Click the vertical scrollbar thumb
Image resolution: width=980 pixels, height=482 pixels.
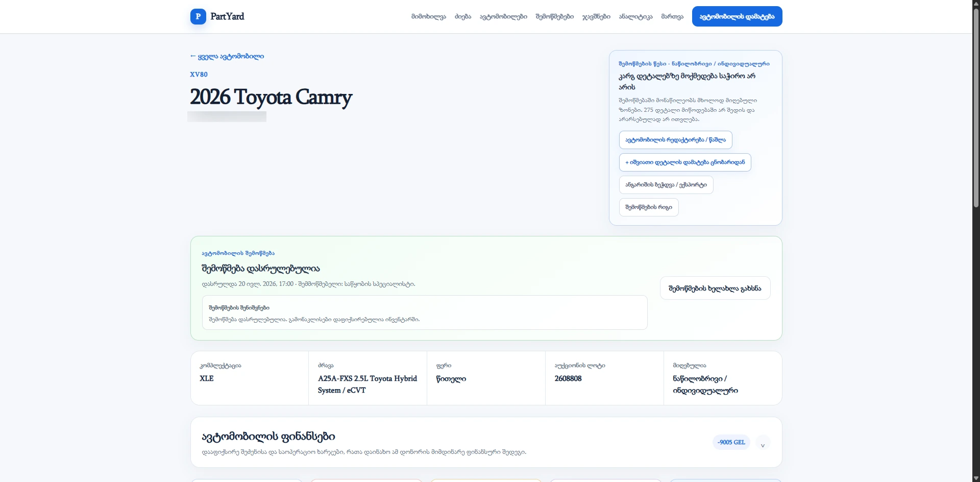[976, 107]
